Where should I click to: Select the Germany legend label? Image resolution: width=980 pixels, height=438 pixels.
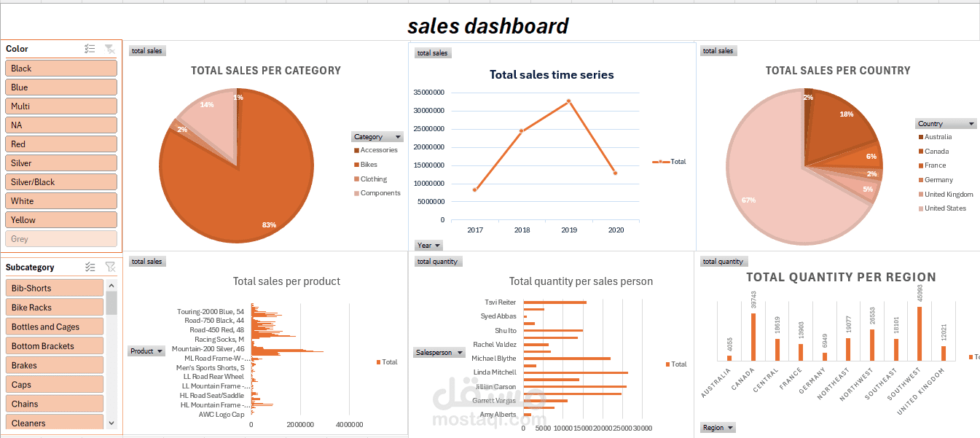click(x=939, y=180)
